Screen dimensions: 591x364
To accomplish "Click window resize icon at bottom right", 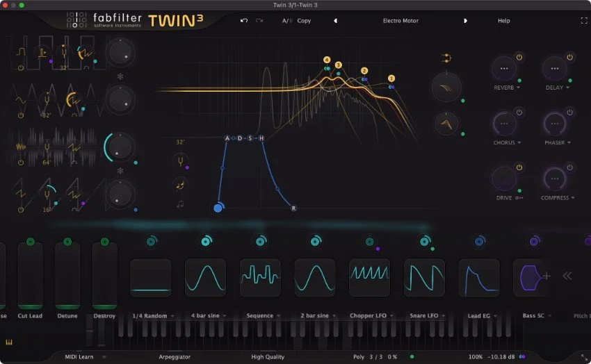I will [x=584, y=357].
